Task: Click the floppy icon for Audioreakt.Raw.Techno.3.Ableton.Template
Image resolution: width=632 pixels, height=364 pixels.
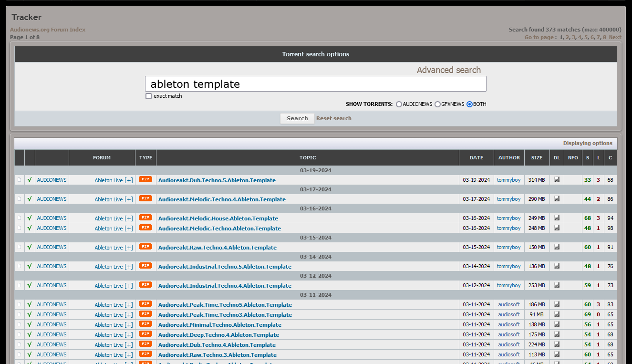Action: click(557, 354)
